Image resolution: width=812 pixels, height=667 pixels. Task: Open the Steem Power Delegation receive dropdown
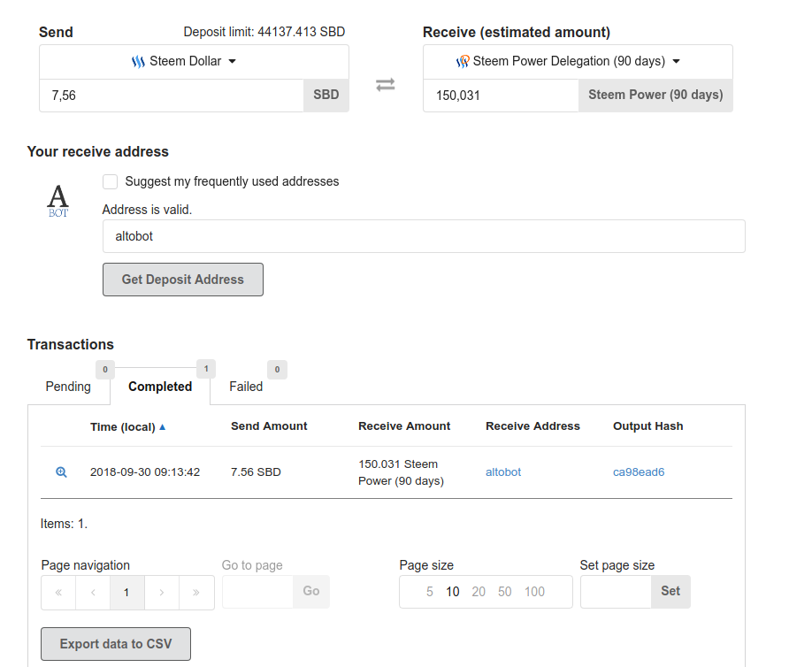(578, 62)
